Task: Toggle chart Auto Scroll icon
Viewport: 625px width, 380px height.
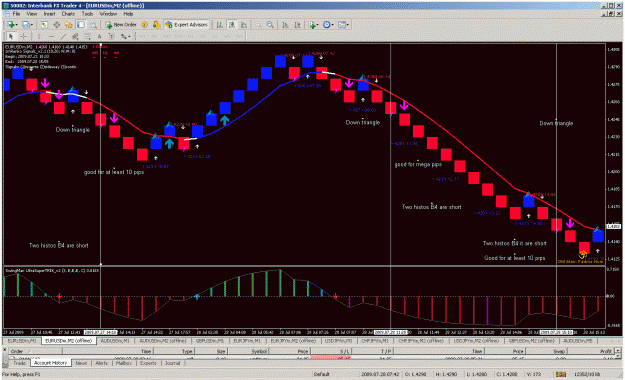Action: [x=285, y=25]
